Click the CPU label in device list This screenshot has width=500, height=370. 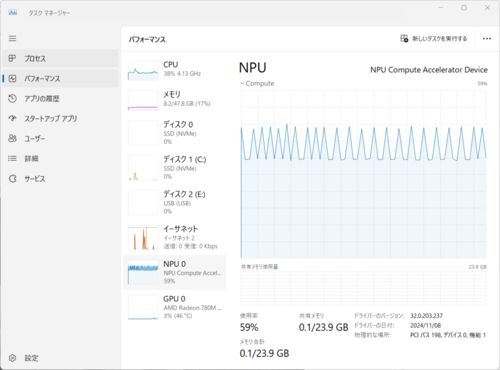point(171,64)
